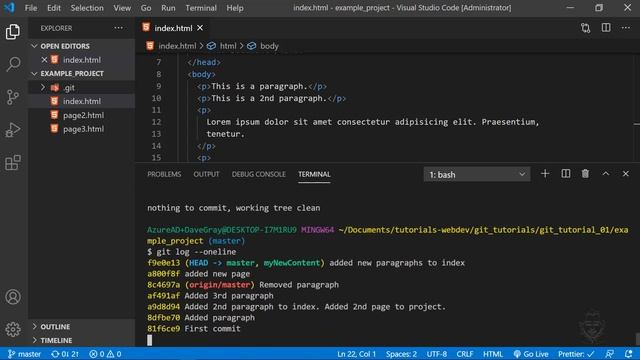Open the Selection menu
640x360 pixels.
point(87,8)
